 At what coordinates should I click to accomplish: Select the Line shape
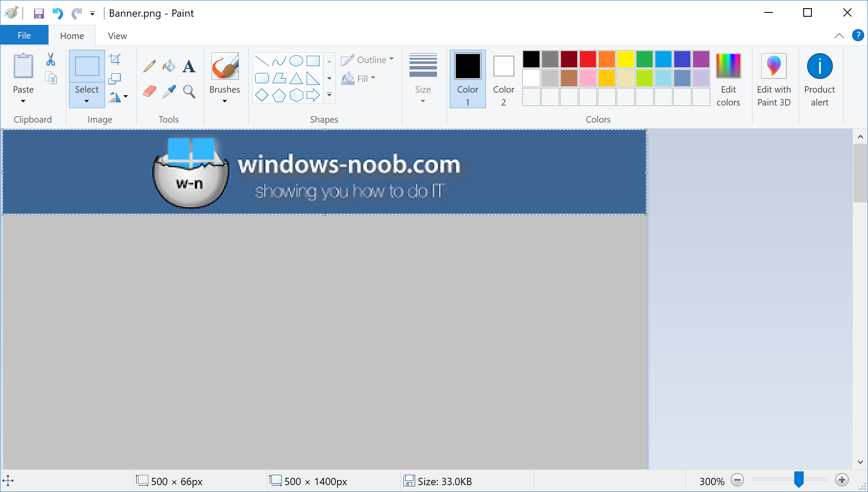point(262,61)
